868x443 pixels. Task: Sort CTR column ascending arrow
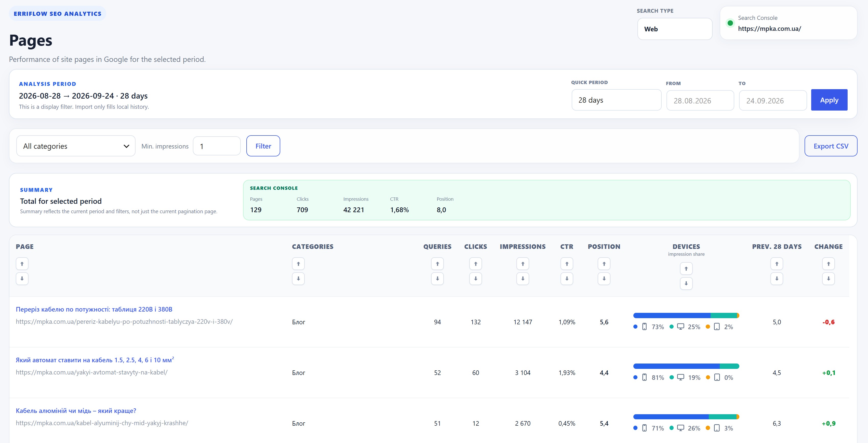[567, 264]
